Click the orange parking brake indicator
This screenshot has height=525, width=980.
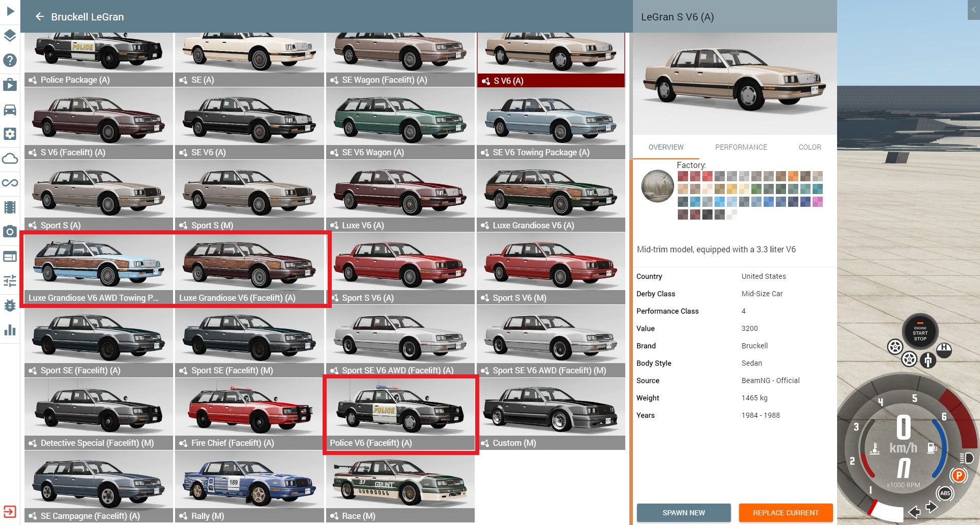959,476
